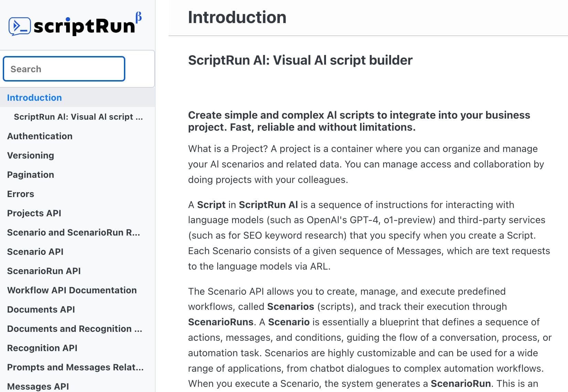568x392 pixels.
Task: Open Scenario and ScenarioRun sidebar entry
Action: click(73, 232)
